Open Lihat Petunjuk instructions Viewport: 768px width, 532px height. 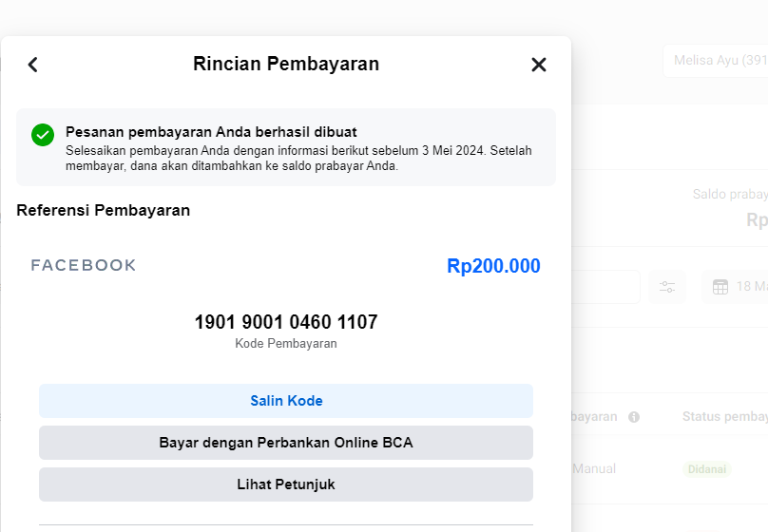[x=286, y=484]
